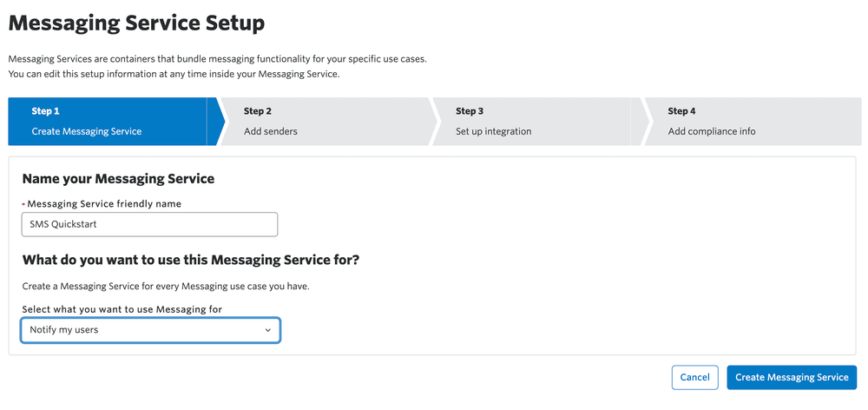
Task: Click the chevron arrow in the use-case dropdown
Action: click(268, 330)
